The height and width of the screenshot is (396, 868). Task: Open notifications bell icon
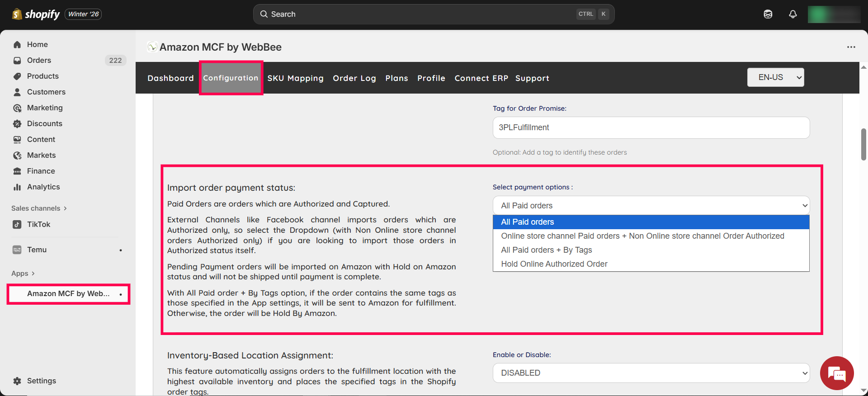pos(793,14)
